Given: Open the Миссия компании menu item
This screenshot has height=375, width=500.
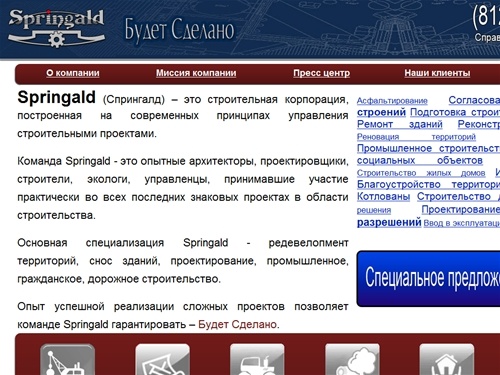Looking at the screenshot, I should point(196,73).
